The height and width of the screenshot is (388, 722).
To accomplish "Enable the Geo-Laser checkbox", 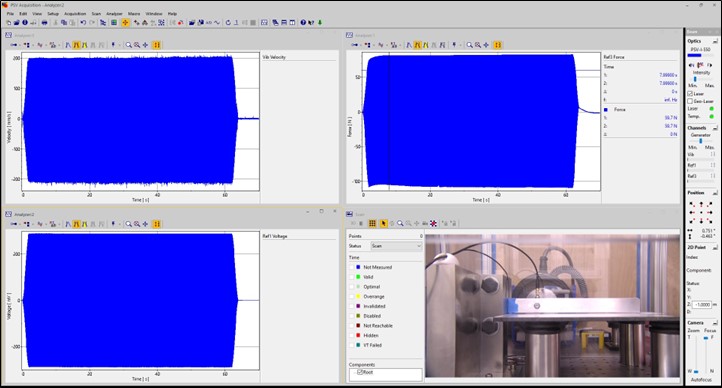I will pyautogui.click(x=690, y=101).
